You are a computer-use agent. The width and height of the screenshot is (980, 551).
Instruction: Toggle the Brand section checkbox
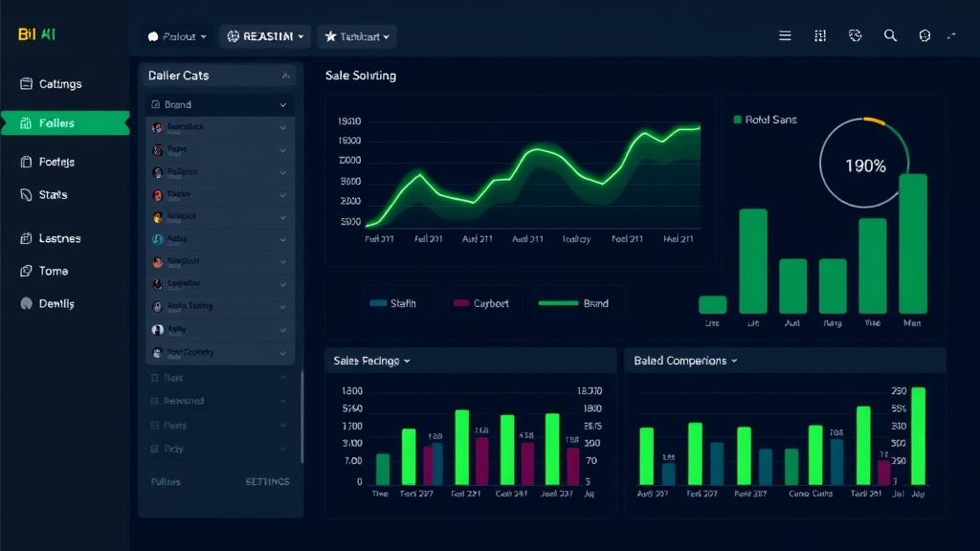(x=156, y=104)
